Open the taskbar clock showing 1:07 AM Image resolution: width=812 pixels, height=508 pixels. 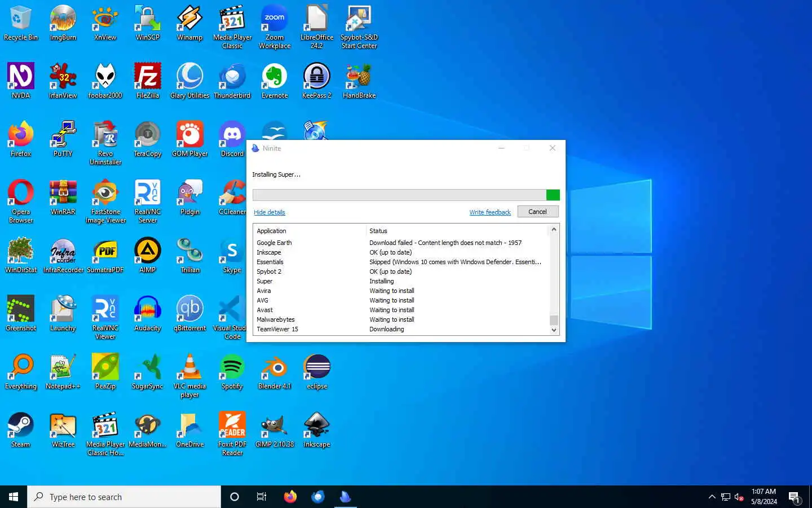pos(764,497)
